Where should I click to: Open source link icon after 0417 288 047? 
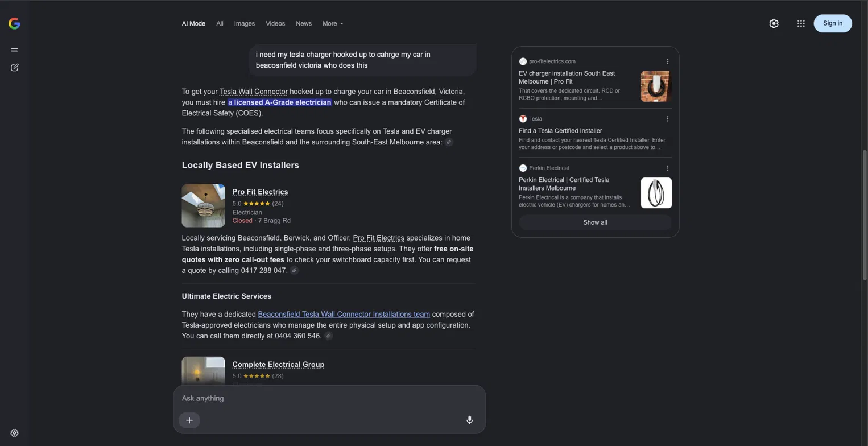tap(294, 271)
